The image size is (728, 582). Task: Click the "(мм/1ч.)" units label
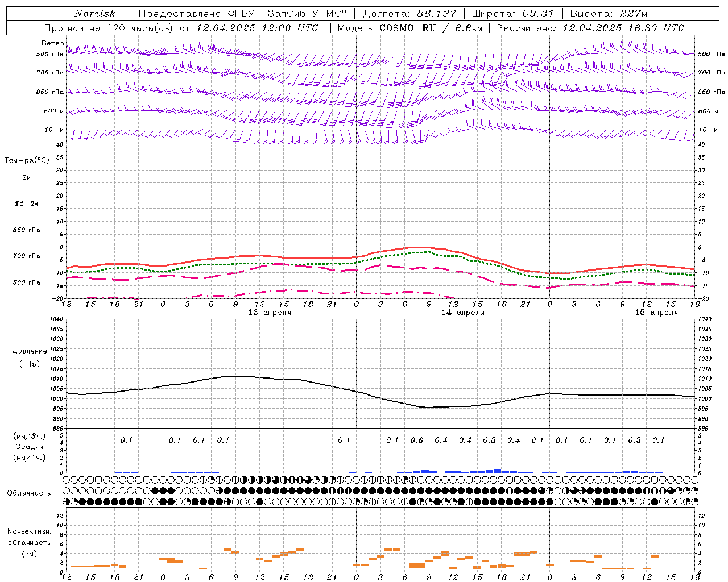tap(29, 458)
